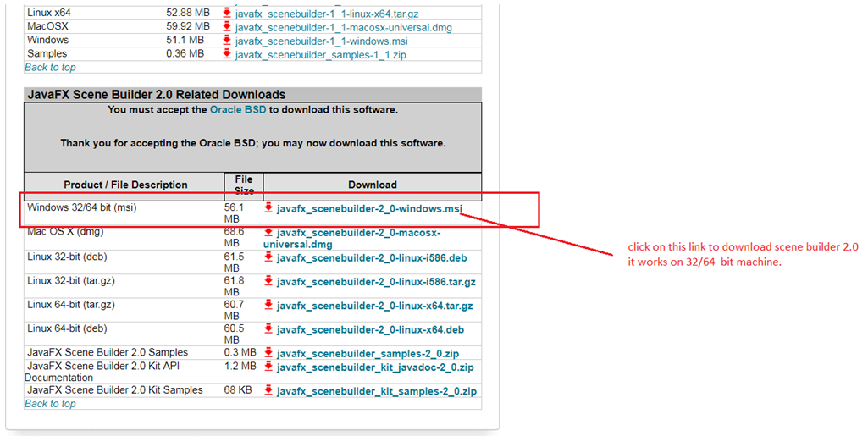
Task: Click download icon beside javafx_scenebuilder-2_0-linux-x64.tar.gz
Action: coord(268,305)
